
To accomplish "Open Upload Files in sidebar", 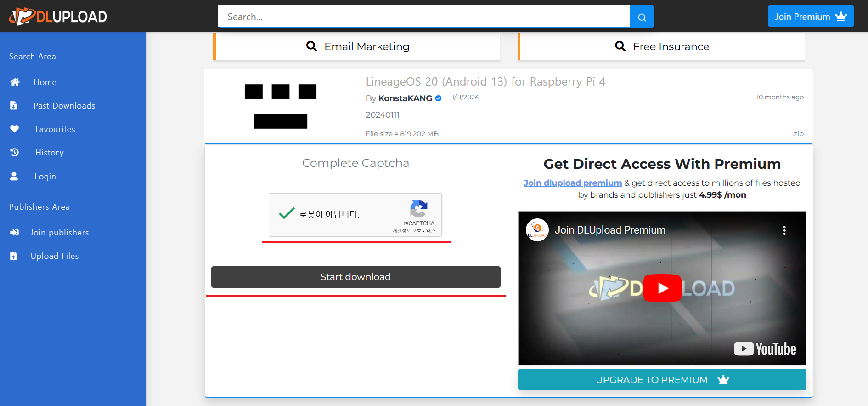I will point(55,256).
